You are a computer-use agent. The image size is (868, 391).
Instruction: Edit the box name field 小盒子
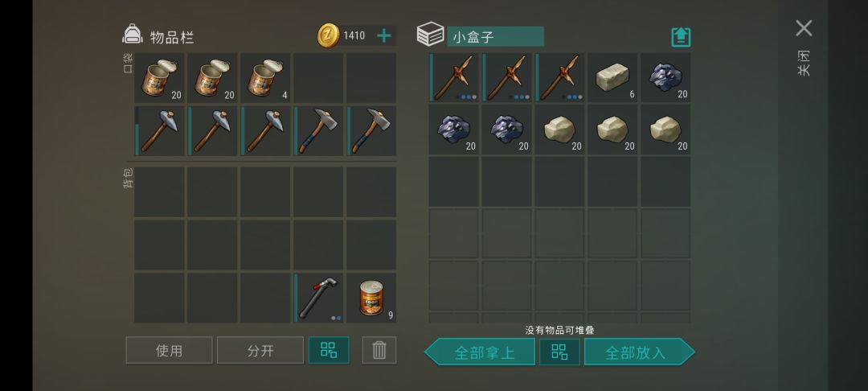pyautogui.click(x=495, y=36)
